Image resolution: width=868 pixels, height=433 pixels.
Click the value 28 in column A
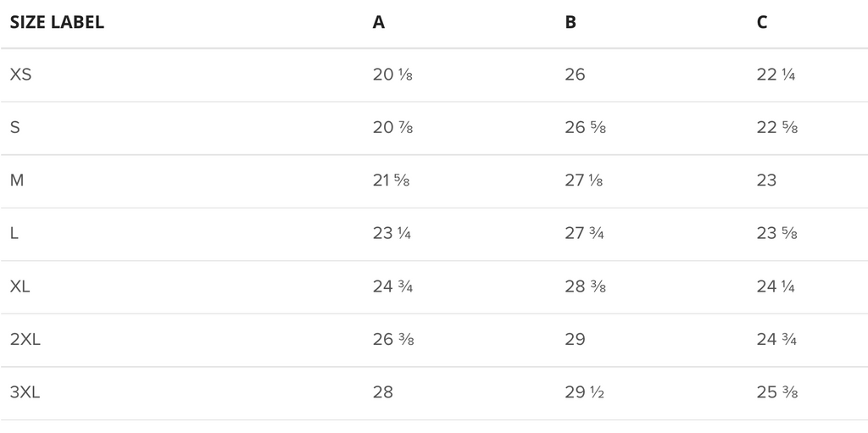(x=383, y=392)
